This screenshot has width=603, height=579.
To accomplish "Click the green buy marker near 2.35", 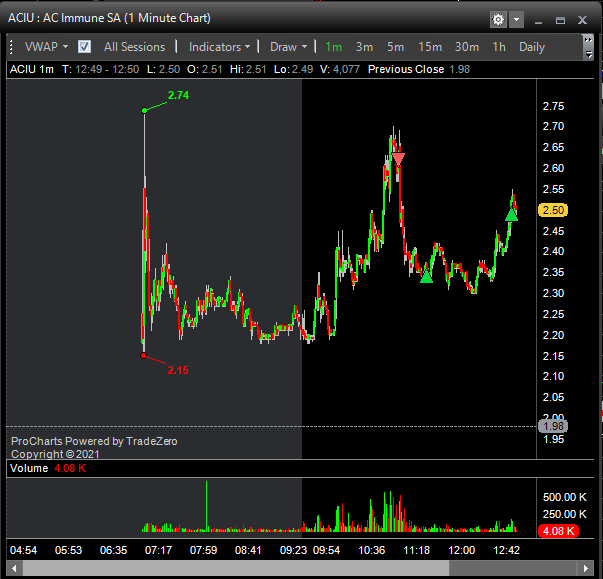I will [x=426, y=277].
